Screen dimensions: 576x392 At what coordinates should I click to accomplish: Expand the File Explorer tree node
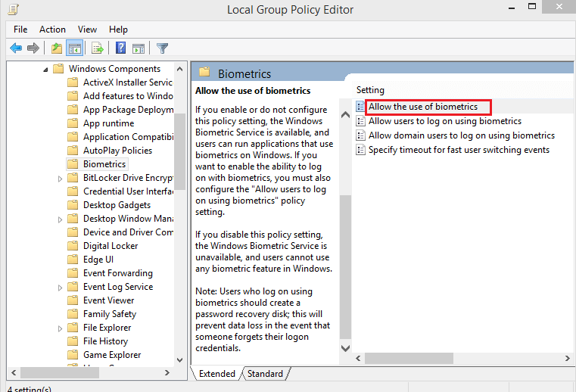pos(60,328)
